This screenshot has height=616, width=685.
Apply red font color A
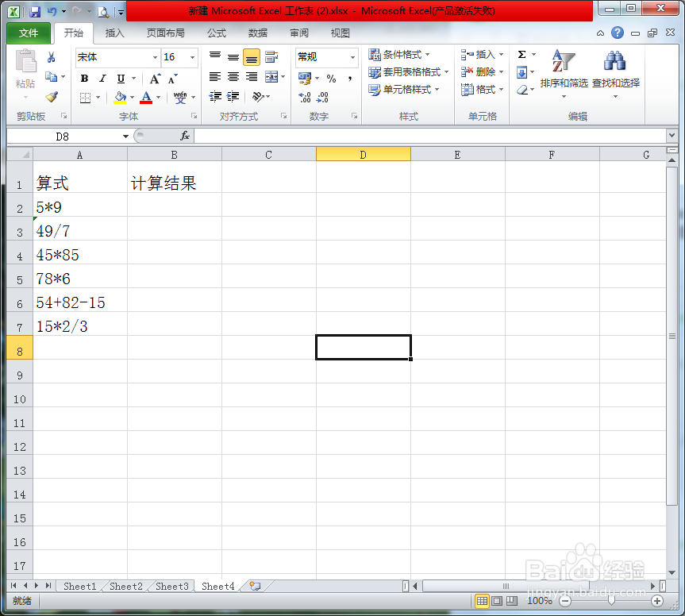point(146,97)
